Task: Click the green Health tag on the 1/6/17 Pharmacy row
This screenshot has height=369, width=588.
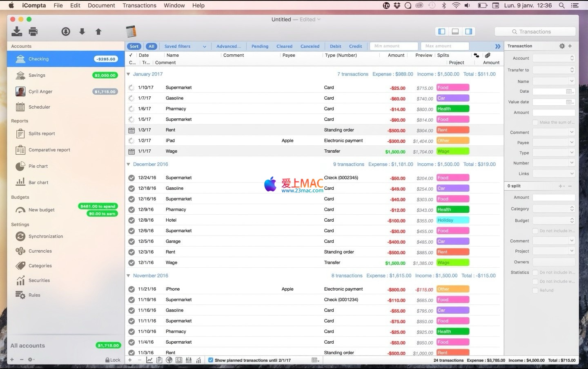Action: pos(452,109)
